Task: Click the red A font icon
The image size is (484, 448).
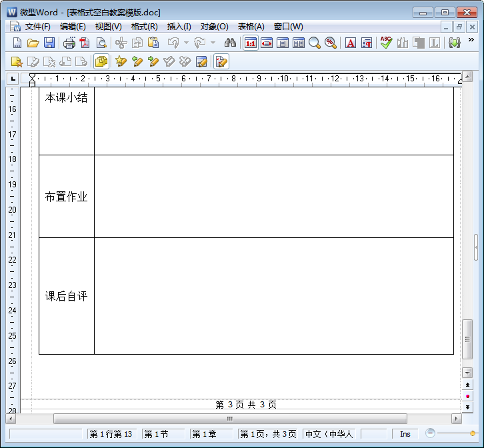Action: 350,43
